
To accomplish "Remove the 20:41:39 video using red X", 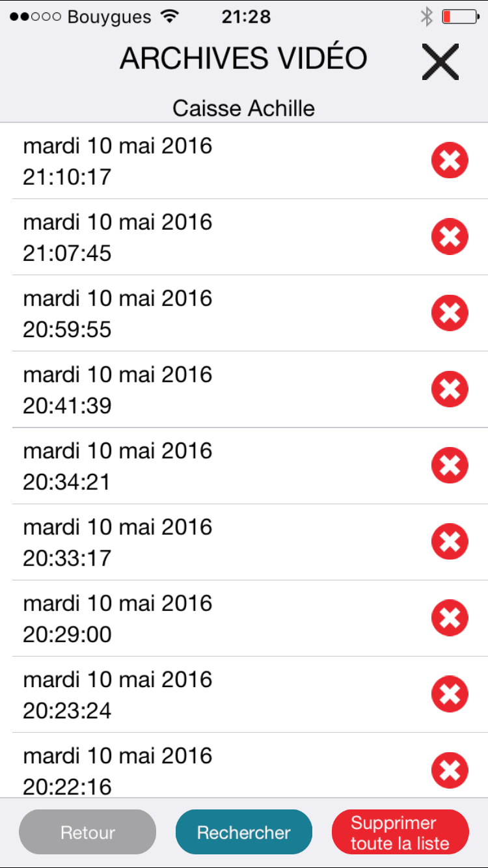I will click(450, 389).
